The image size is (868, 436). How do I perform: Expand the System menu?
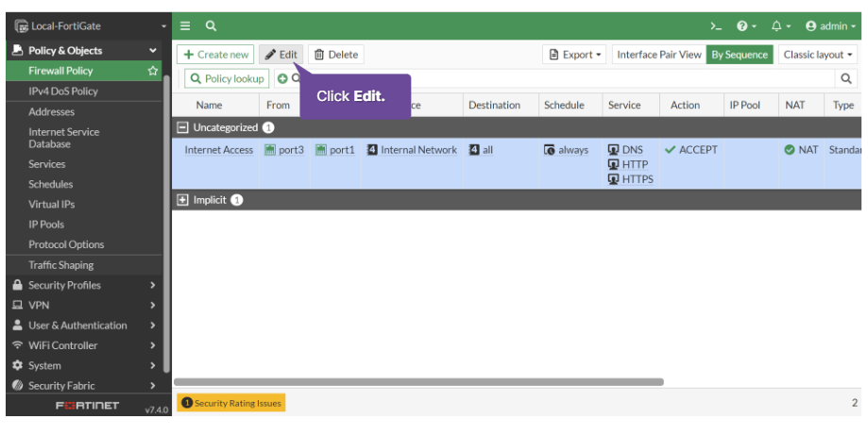pyautogui.click(x=84, y=366)
